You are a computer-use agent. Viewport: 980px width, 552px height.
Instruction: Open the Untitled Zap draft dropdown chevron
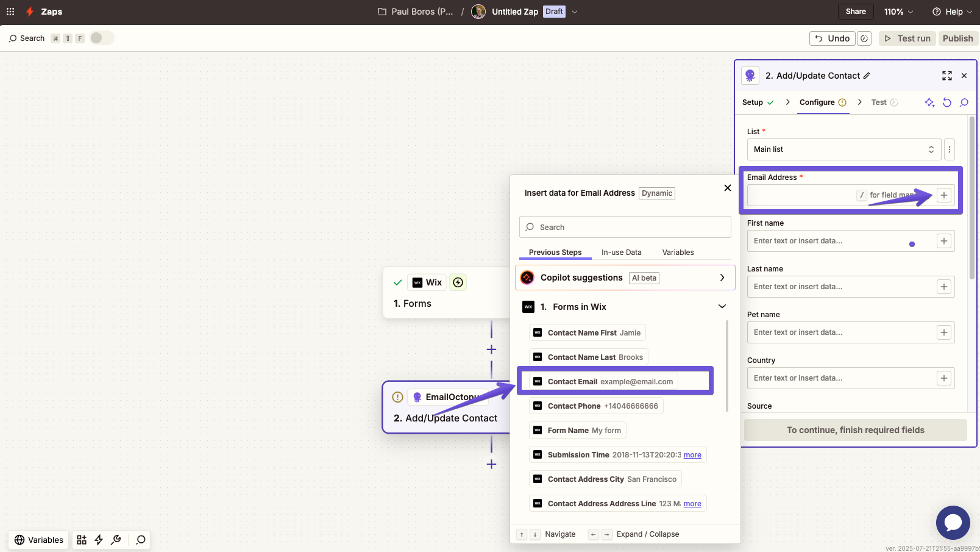coord(575,12)
